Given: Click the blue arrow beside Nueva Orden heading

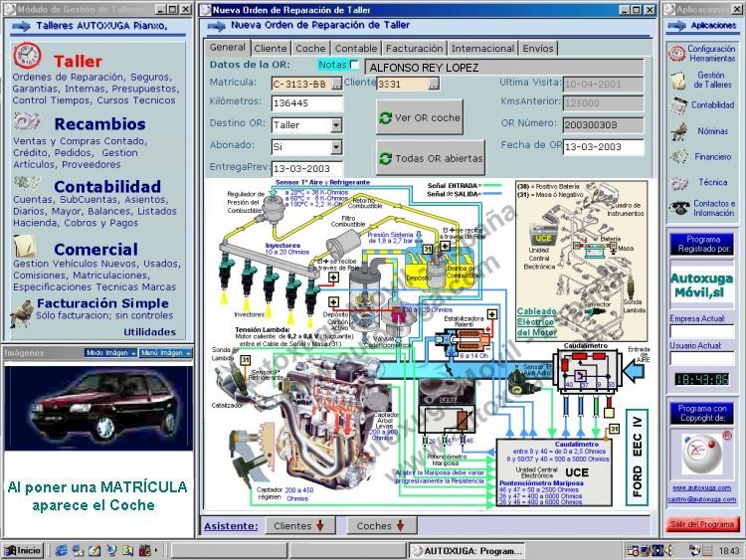Looking at the screenshot, I should [217, 27].
